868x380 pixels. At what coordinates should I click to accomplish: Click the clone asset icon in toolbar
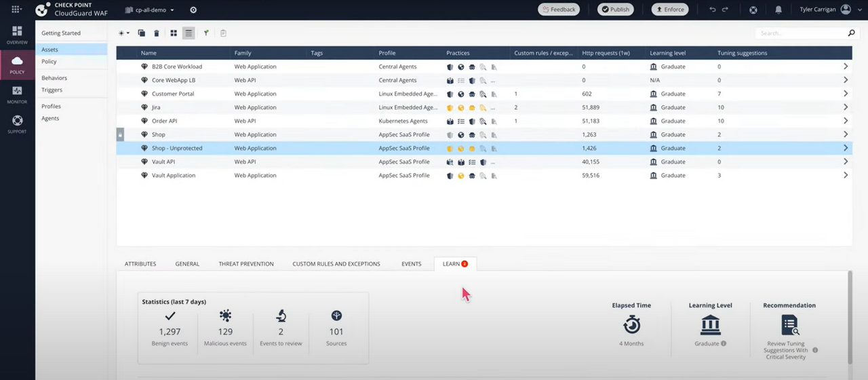pyautogui.click(x=142, y=33)
